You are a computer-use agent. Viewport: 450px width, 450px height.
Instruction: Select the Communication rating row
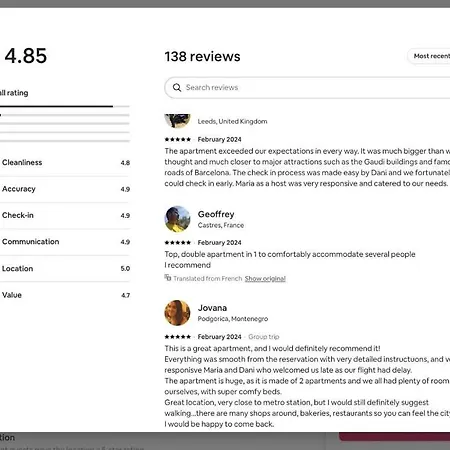point(65,242)
